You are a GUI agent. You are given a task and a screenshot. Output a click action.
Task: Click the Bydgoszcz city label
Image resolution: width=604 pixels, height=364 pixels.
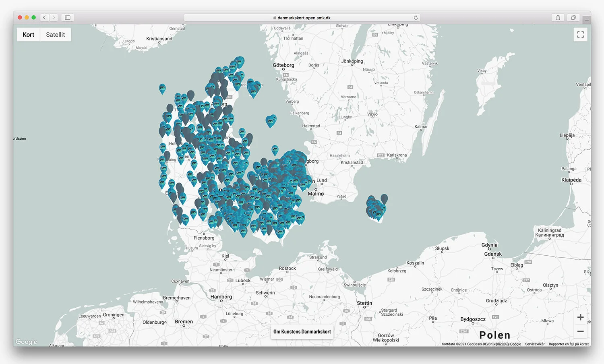pyautogui.click(x=473, y=319)
